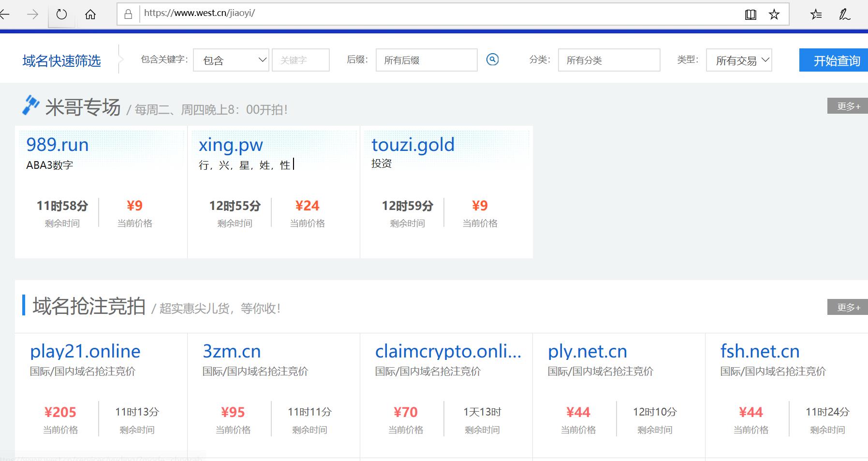Open the fsh.net.cn domain listing

point(760,351)
